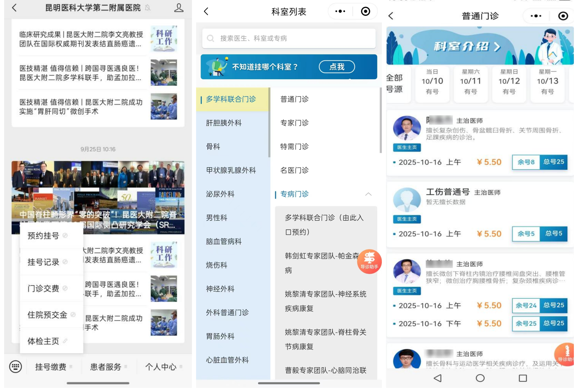Select the 骨科 department in left list
Image resolution: width=578 pixels, height=392 pixels.
(x=213, y=147)
